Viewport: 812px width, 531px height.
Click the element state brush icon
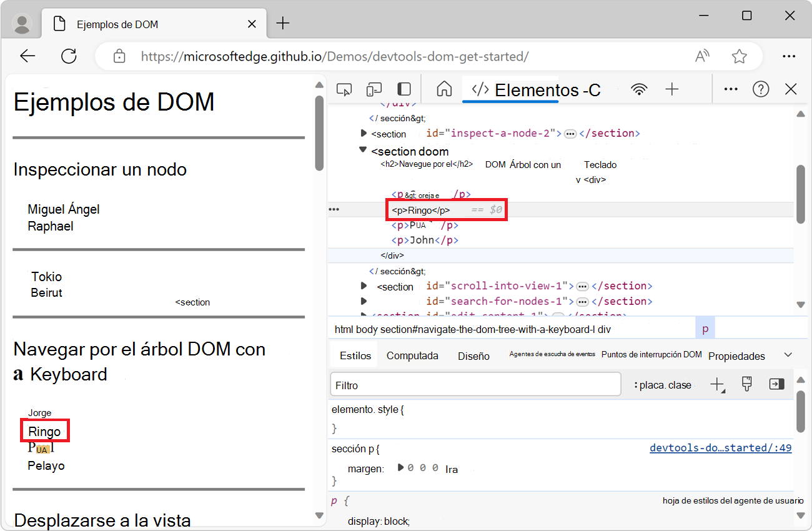(746, 384)
